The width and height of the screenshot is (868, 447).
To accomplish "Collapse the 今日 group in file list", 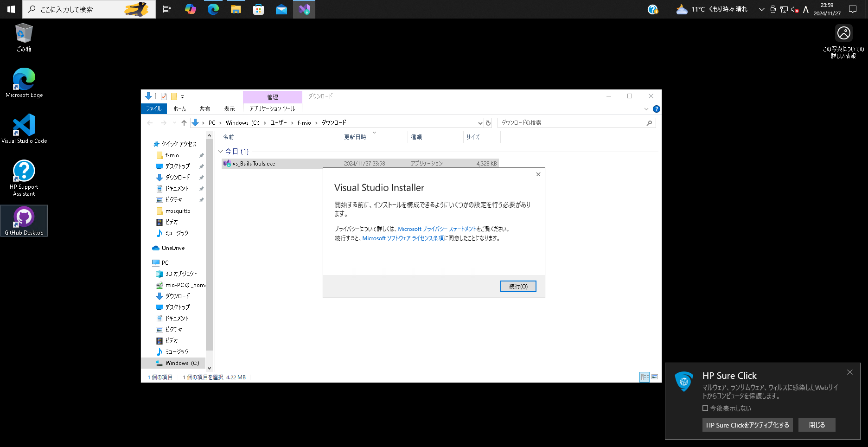I will point(220,151).
